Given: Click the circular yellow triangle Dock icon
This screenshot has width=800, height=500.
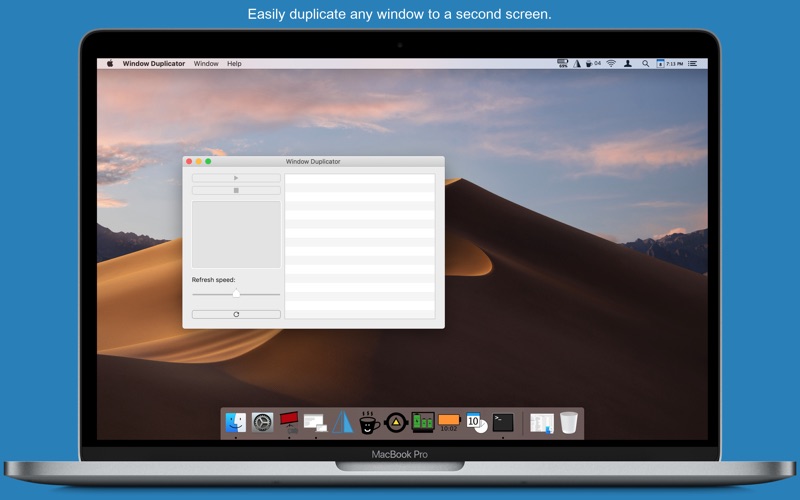Looking at the screenshot, I should coord(396,422).
